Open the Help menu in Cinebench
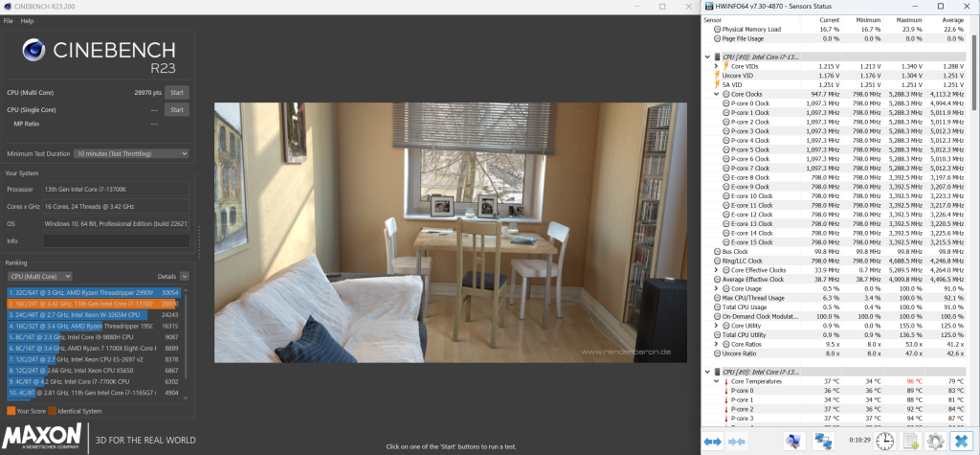The width and height of the screenshot is (980, 455). click(x=27, y=20)
